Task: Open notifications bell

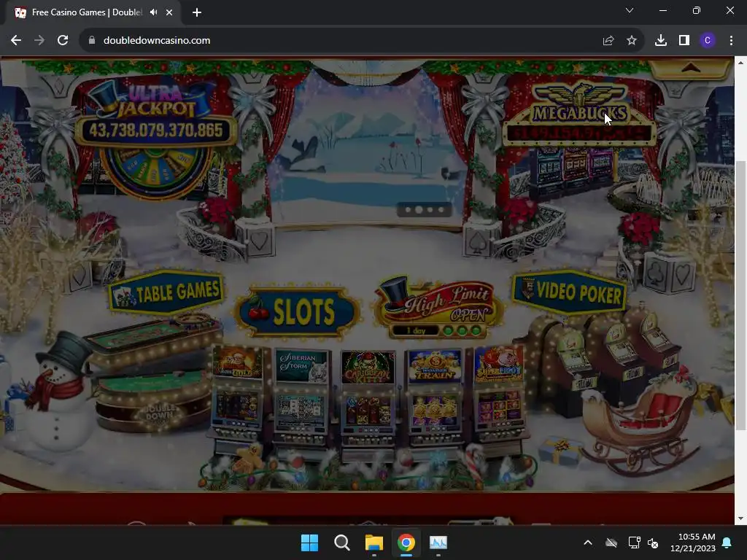Action: pos(727,542)
